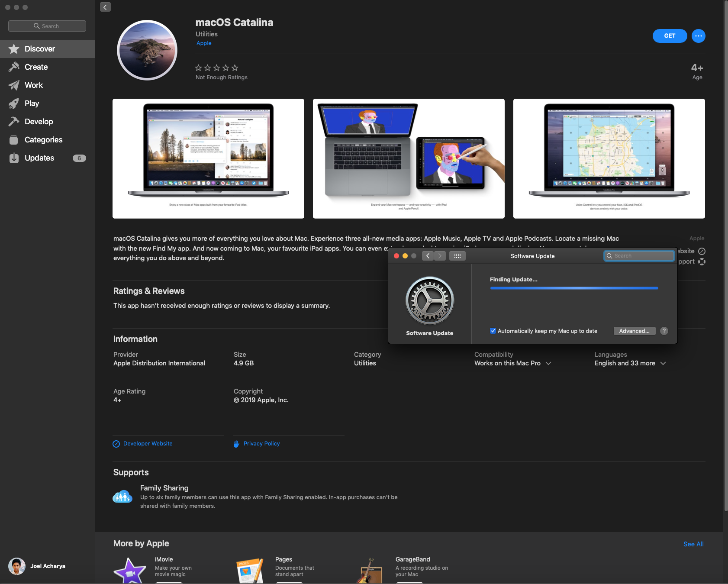This screenshot has width=728, height=584.
Task: Click Joel Acharya's profile avatar
Action: (17, 566)
